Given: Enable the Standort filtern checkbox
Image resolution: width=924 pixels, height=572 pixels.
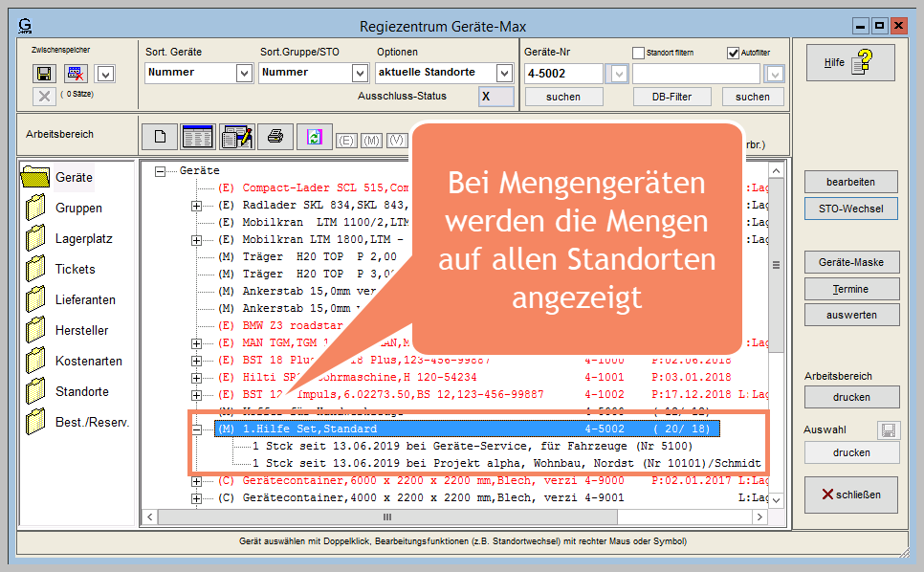Looking at the screenshot, I should click(639, 53).
